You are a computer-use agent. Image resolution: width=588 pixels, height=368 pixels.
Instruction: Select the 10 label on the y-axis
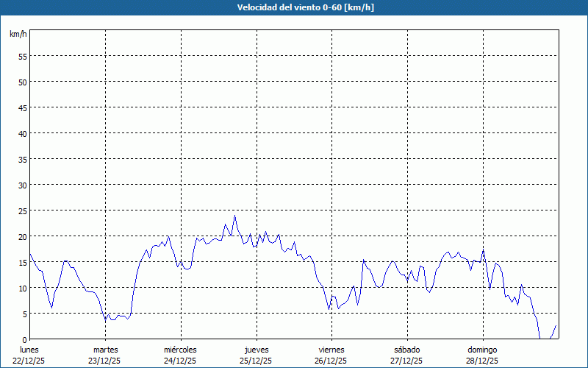pos(22,288)
